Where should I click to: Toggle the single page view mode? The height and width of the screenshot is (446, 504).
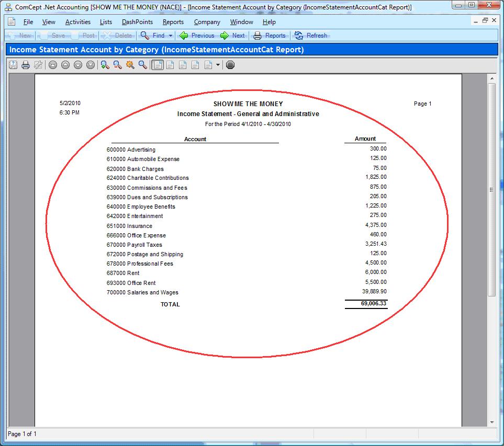pos(157,65)
